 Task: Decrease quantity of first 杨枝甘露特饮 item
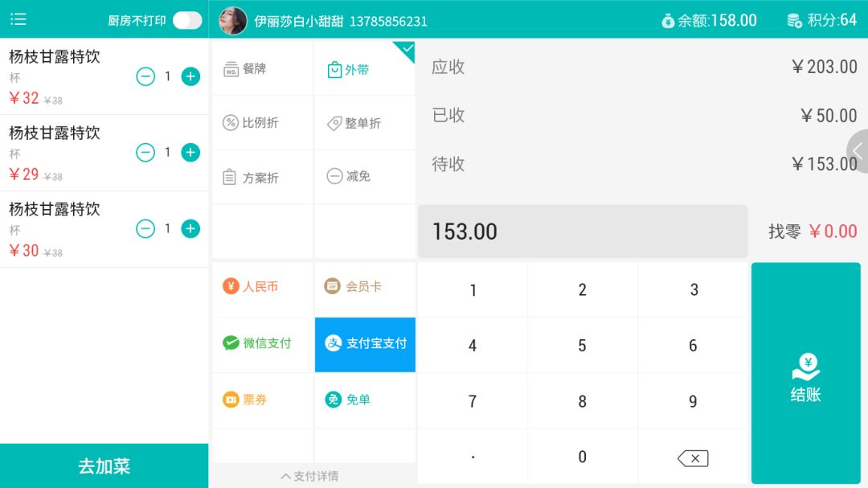point(146,76)
